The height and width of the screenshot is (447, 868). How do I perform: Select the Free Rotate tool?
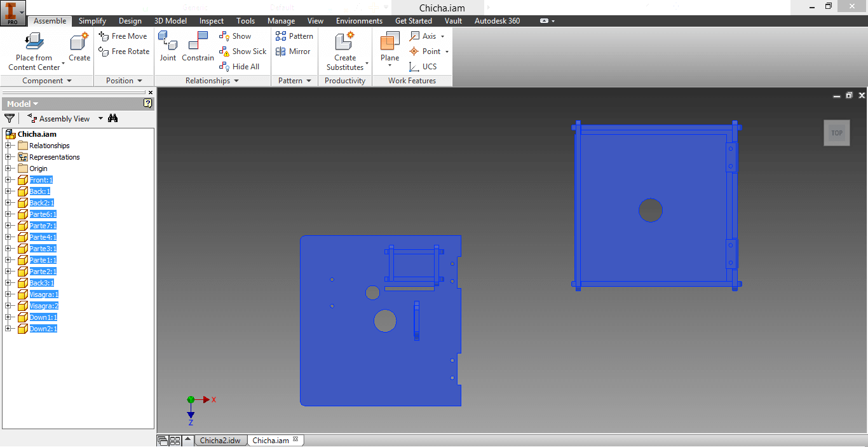125,52
